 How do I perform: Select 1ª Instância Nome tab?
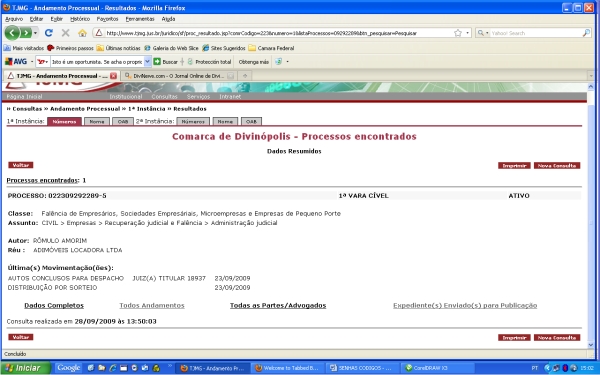(x=97, y=121)
